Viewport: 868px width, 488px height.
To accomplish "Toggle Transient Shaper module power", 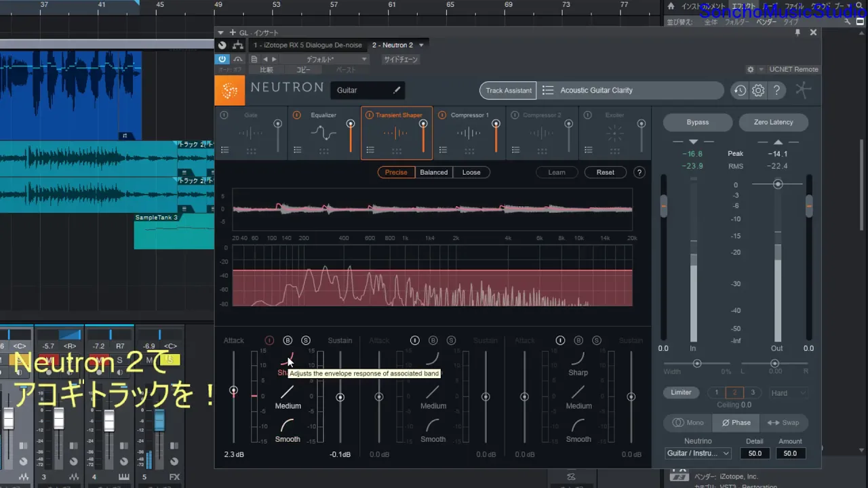I will coord(370,115).
